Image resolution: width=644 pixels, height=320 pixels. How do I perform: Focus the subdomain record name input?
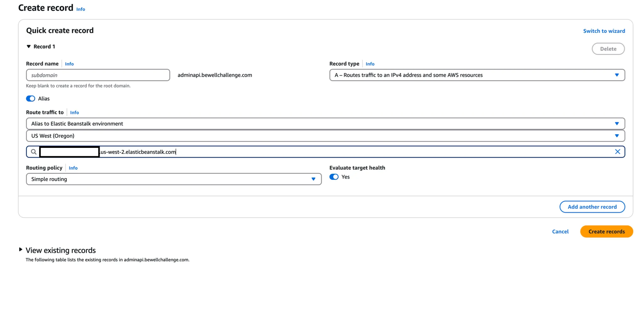98,75
